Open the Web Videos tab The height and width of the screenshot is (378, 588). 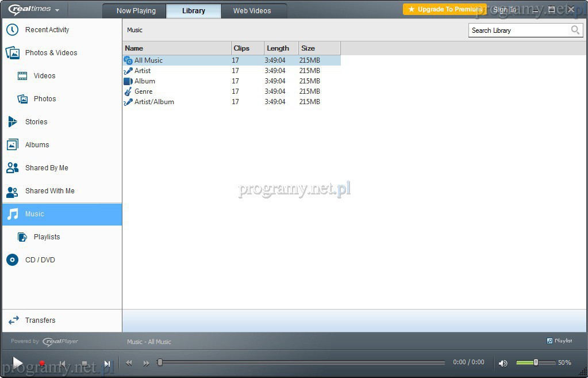[252, 11]
